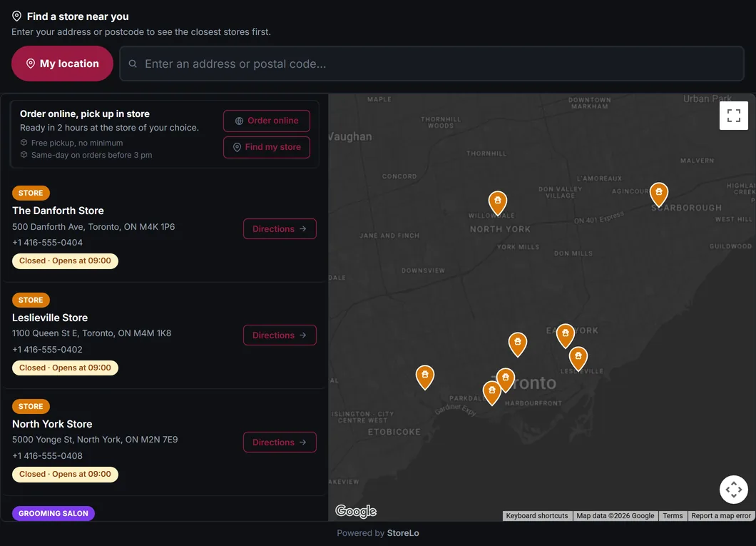Select 'Leslieville Store' title

click(50, 318)
